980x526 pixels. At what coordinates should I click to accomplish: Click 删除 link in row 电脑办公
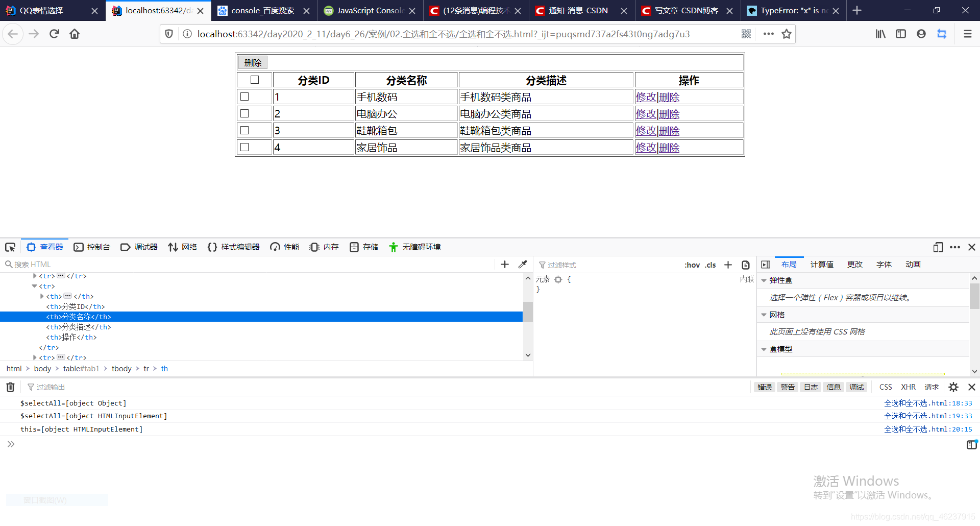pyautogui.click(x=669, y=114)
